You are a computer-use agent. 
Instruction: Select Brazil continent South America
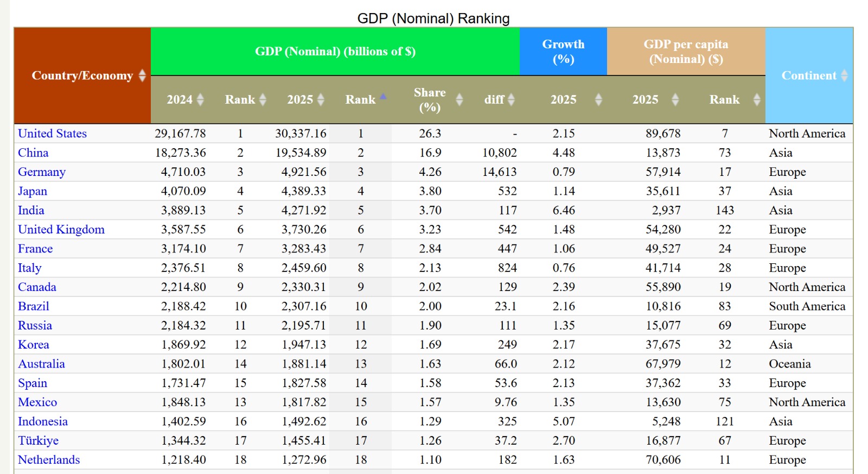pos(807,306)
